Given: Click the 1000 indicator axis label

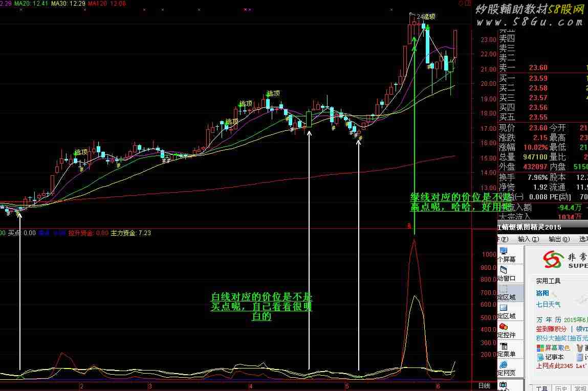Looking at the screenshot, I should [x=489, y=255].
